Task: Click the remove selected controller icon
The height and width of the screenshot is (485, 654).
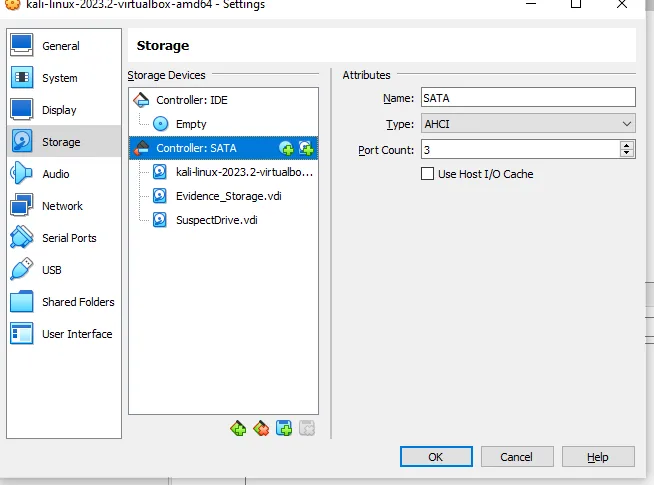Action: click(x=261, y=429)
